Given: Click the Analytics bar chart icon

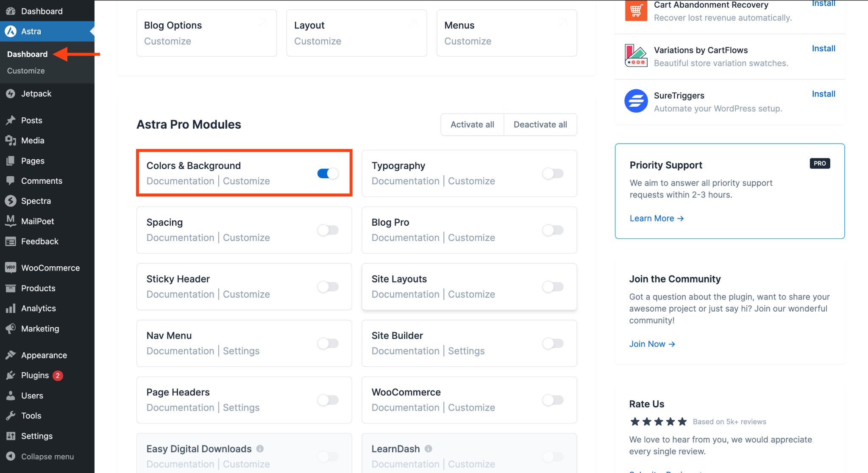Looking at the screenshot, I should 11,308.
